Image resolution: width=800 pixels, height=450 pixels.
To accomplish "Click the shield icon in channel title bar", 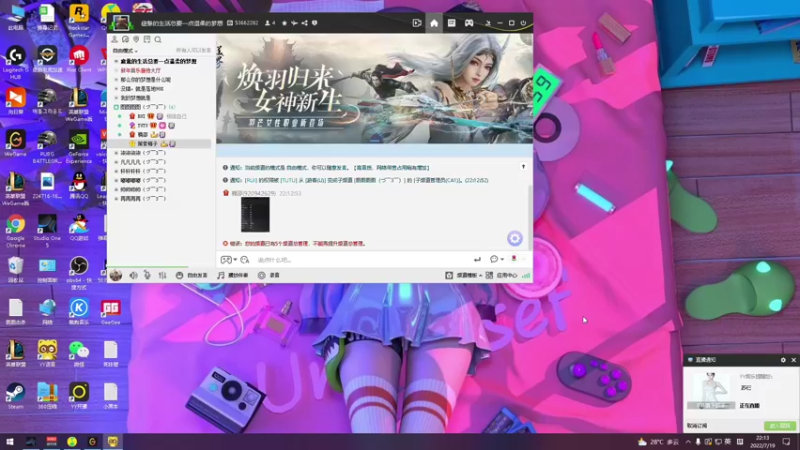I will [x=314, y=23].
